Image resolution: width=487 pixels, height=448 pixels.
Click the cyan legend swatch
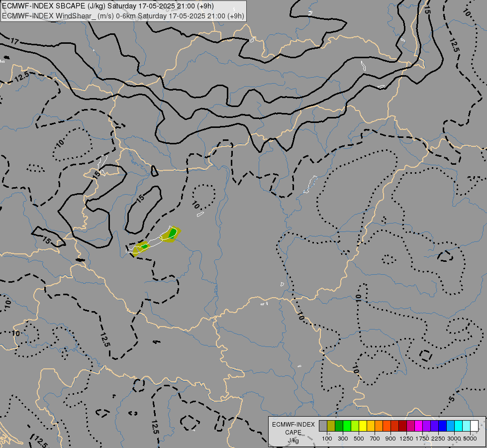459,426
